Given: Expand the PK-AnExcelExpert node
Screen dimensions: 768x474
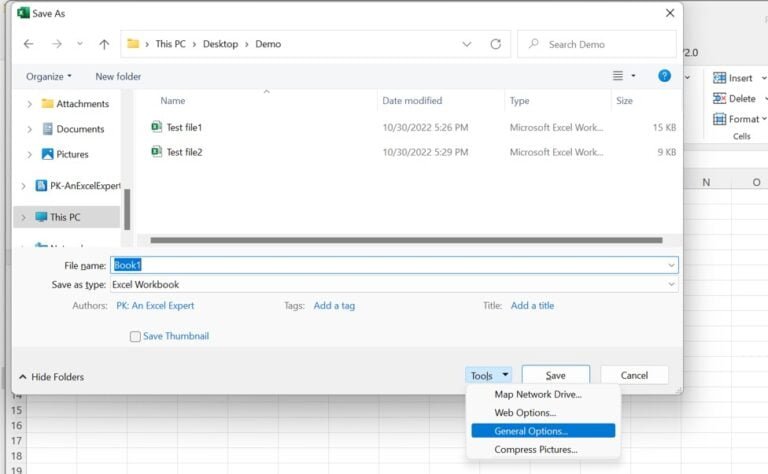Looking at the screenshot, I should point(23,186).
